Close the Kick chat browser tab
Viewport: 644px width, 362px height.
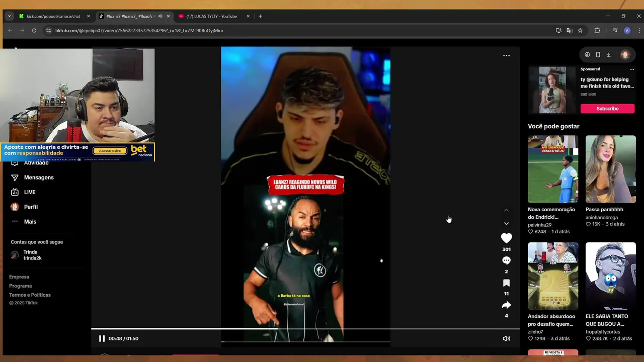[x=89, y=16]
